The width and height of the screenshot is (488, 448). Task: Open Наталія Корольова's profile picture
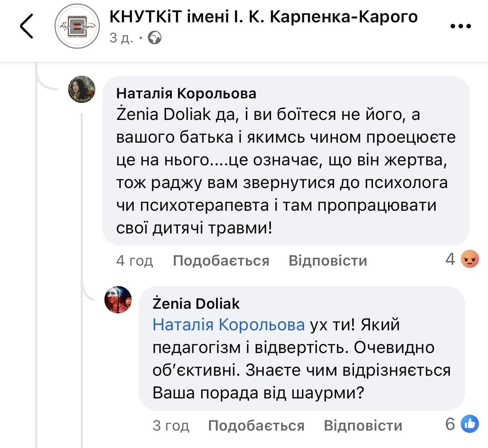(81, 89)
